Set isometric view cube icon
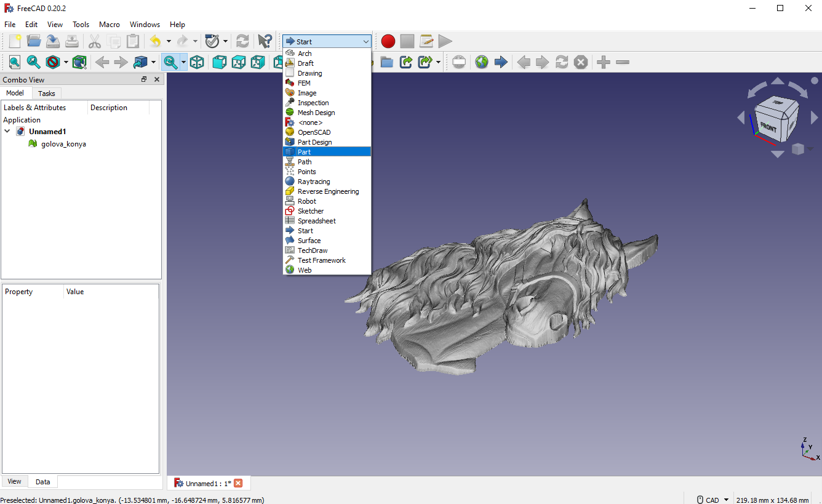822x504 pixels. point(197,62)
